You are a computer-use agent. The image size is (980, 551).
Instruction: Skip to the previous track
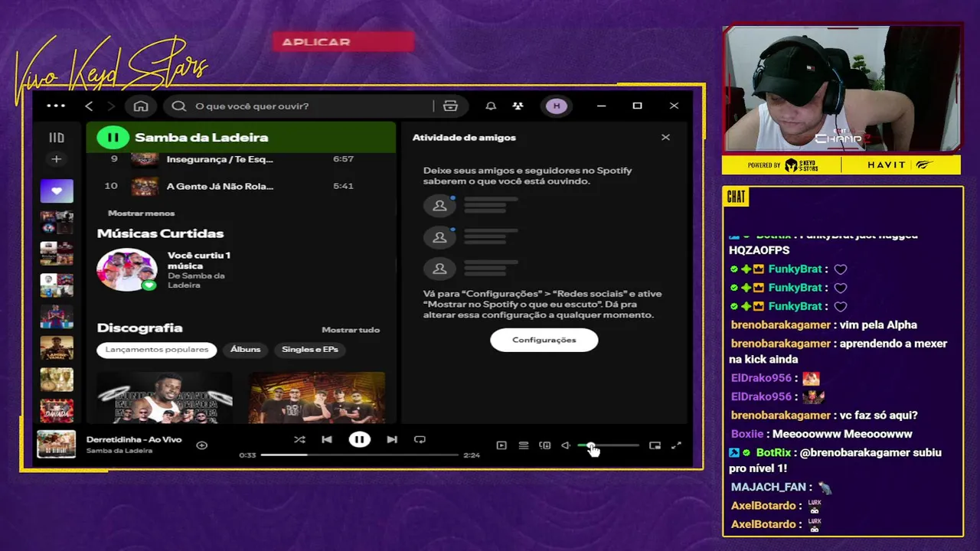point(327,439)
